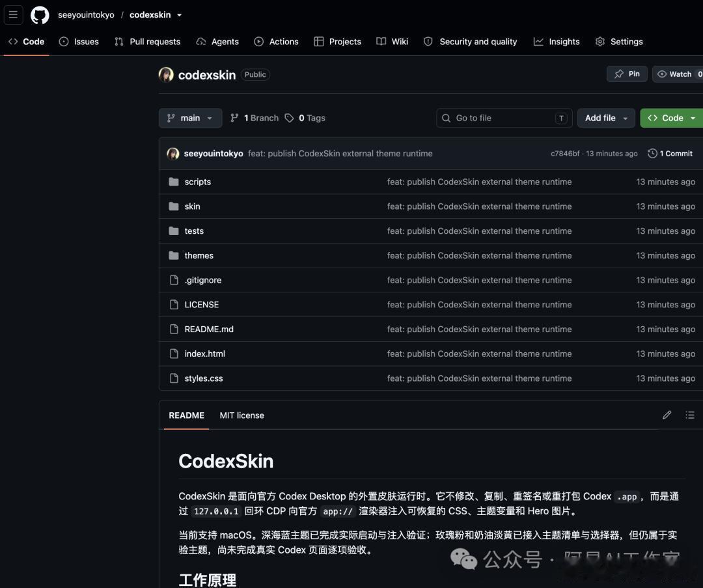This screenshot has height=588, width=703.
Task: Focus the Go to file search field
Action: (504, 118)
